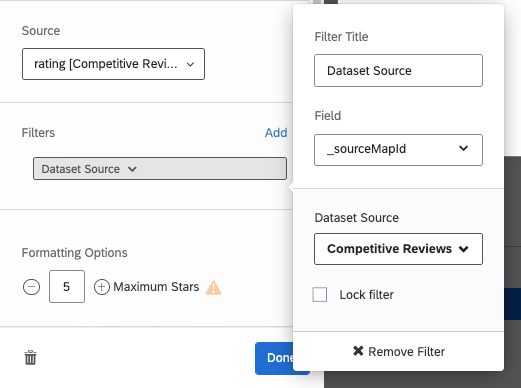
Task: Open the Source rating dropdown
Action: [x=113, y=64]
